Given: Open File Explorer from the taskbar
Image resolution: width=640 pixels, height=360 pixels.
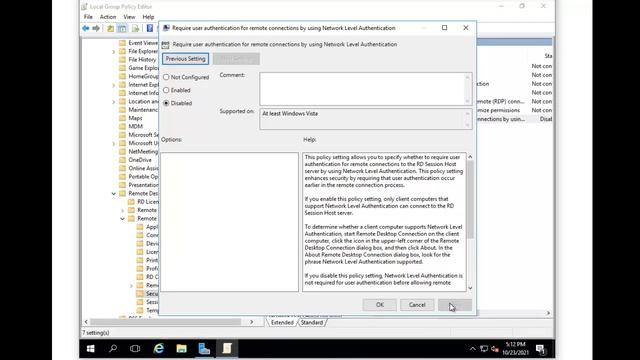Looking at the screenshot, I should pos(181,349).
